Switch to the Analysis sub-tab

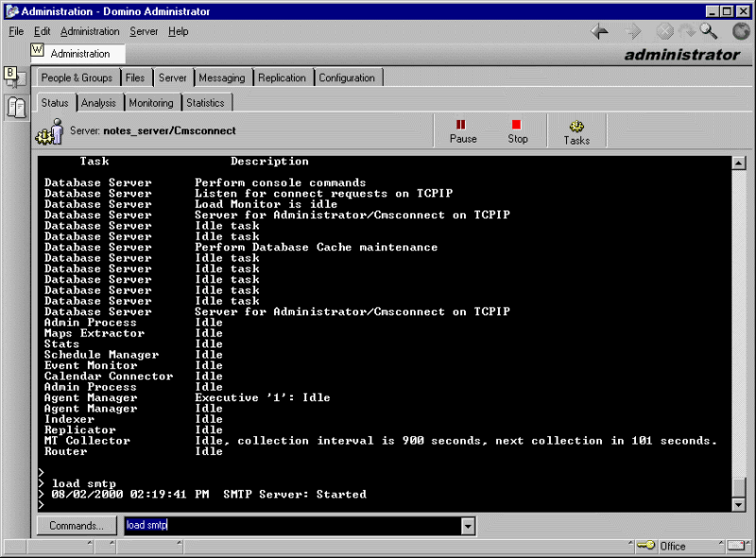tap(98, 103)
